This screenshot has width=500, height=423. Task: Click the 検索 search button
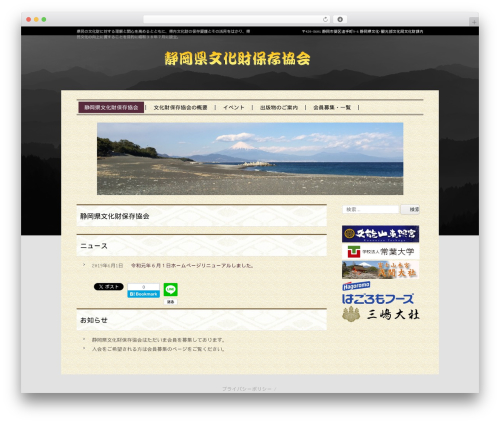point(410,209)
